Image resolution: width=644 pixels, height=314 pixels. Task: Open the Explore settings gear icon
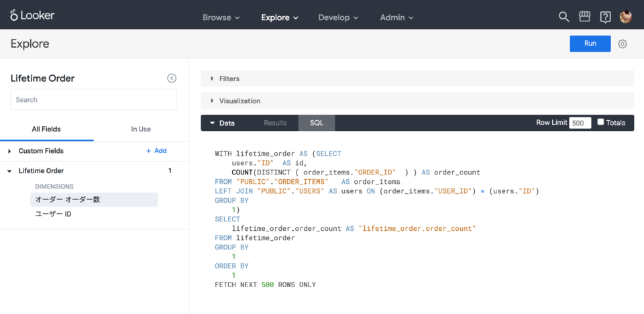[x=623, y=44]
